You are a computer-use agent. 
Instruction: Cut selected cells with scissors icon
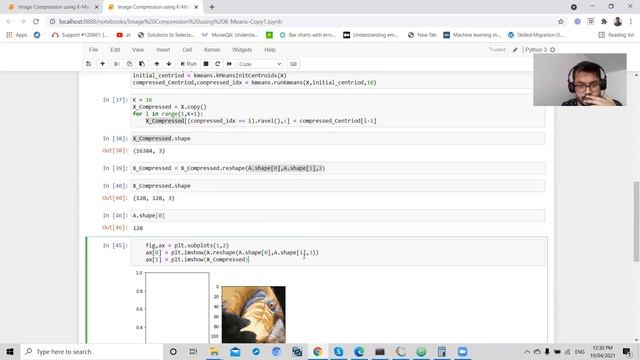(x=117, y=64)
